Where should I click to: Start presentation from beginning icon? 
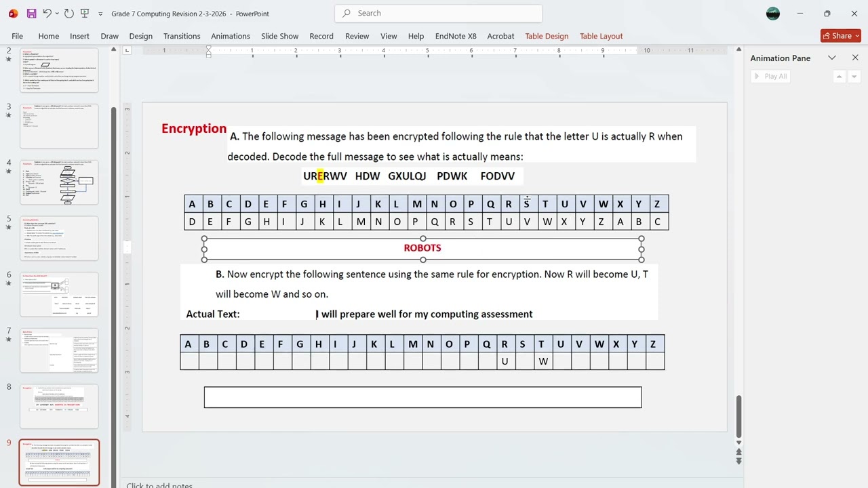pyautogui.click(x=85, y=14)
